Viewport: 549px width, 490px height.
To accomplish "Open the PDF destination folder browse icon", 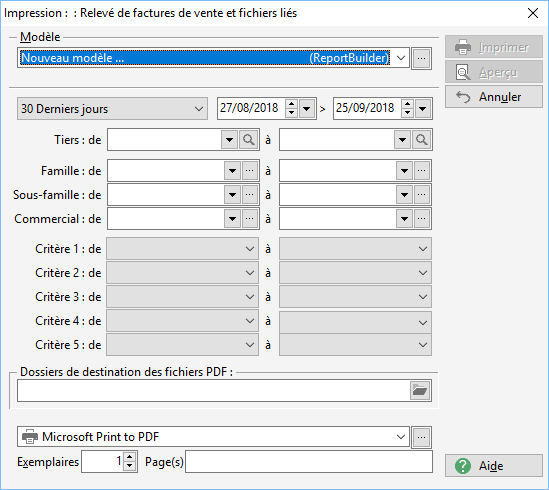I will (x=420, y=390).
